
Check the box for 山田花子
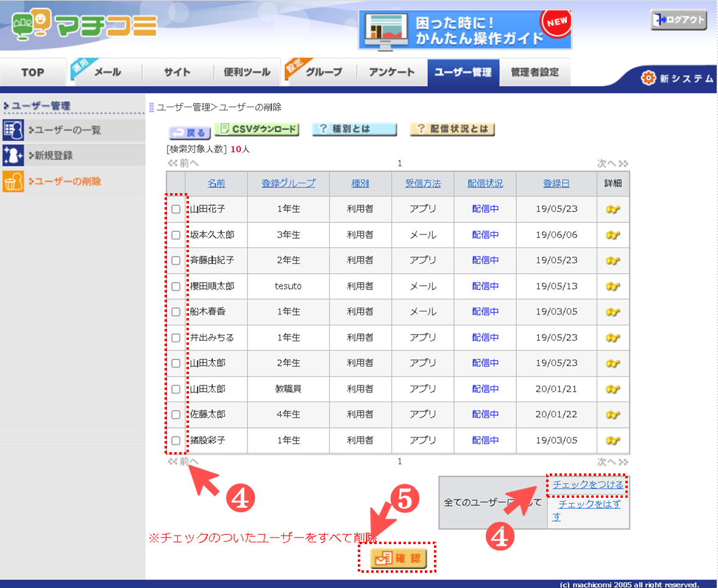pos(176,209)
